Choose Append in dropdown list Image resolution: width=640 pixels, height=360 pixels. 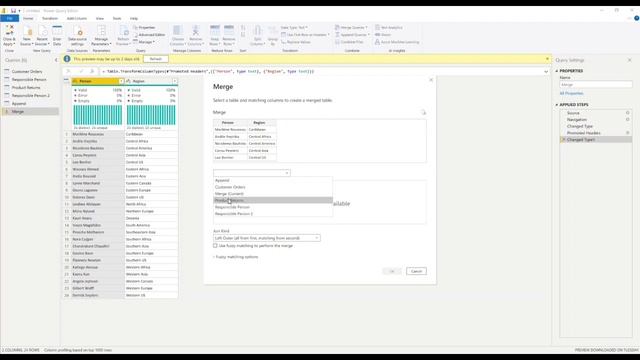273,180
